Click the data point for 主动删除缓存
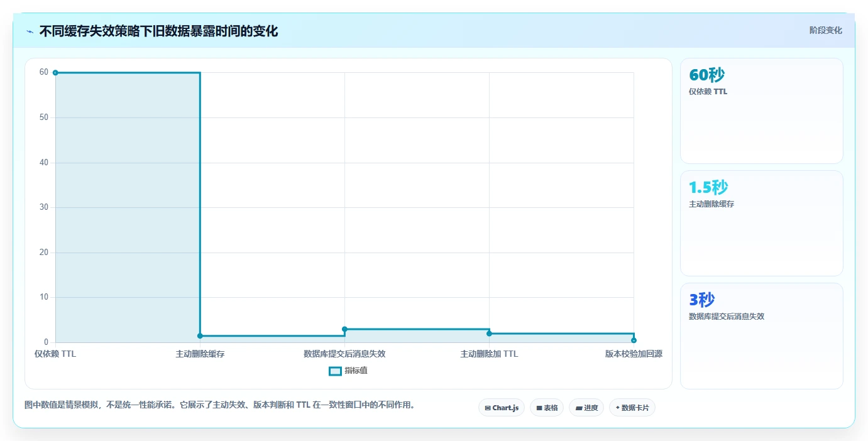 (200, 335)
